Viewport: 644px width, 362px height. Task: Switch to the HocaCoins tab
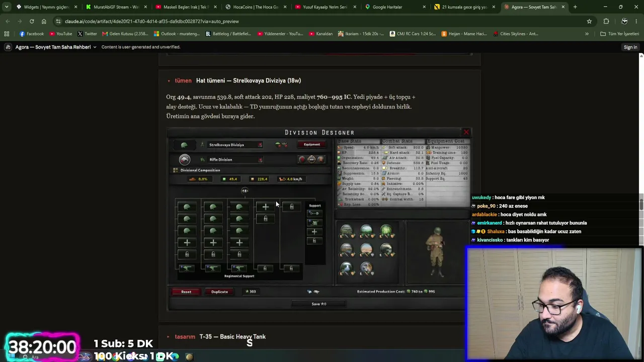click(256, 7)
